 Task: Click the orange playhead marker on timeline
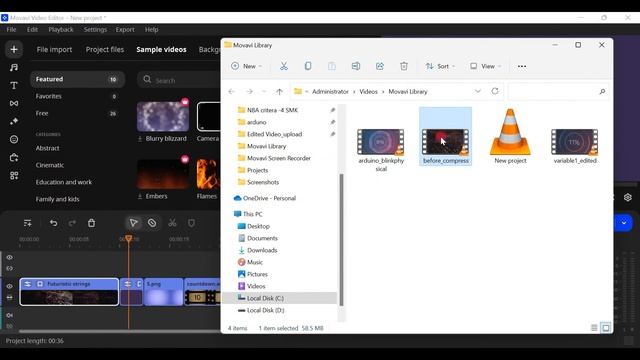point(129,238)
